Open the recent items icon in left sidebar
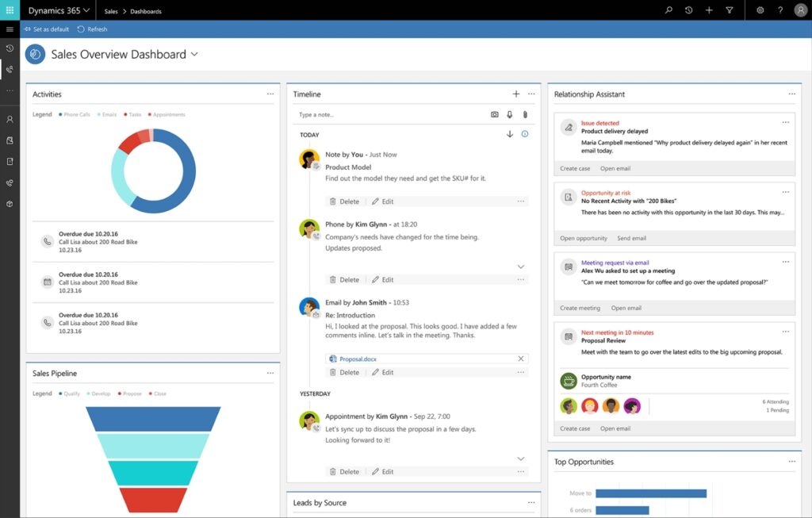 pyautogui.click(x=10, y=48)
